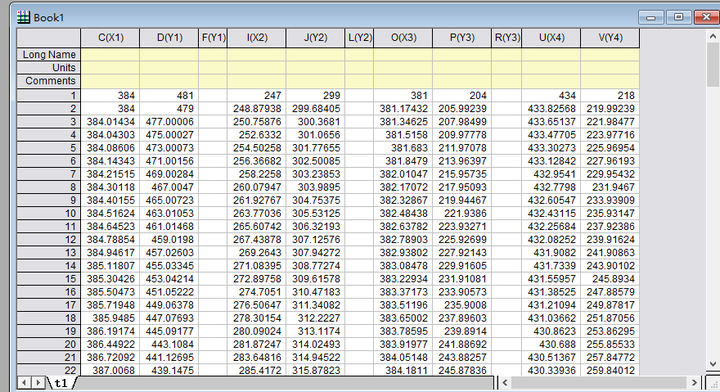
Task: Select the C(X1) column header
Action: (110, 38)
